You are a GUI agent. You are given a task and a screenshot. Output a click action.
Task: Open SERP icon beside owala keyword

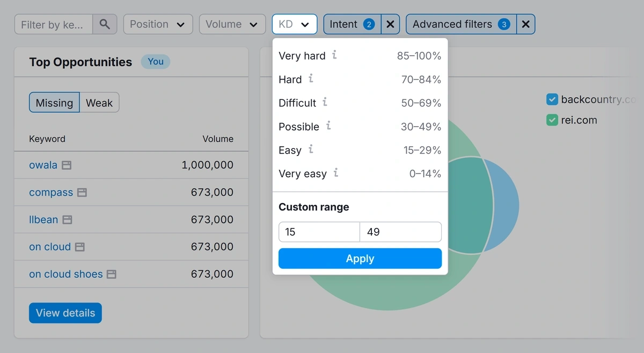67,165
